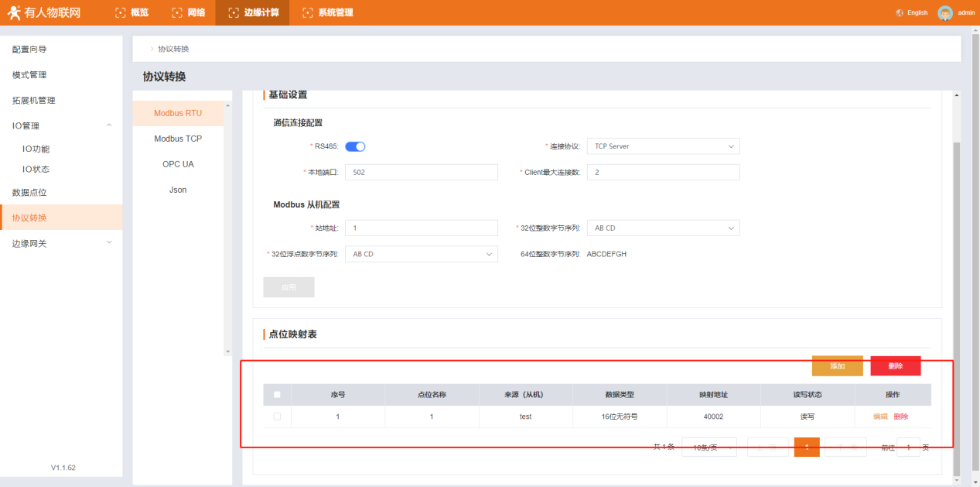Toggle the RS485 switch off
The height and width of the screenshot is (487, 980).
point(355,146)
